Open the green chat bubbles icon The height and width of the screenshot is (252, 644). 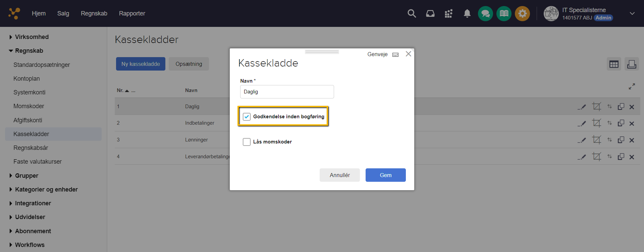tap(485, 14)
